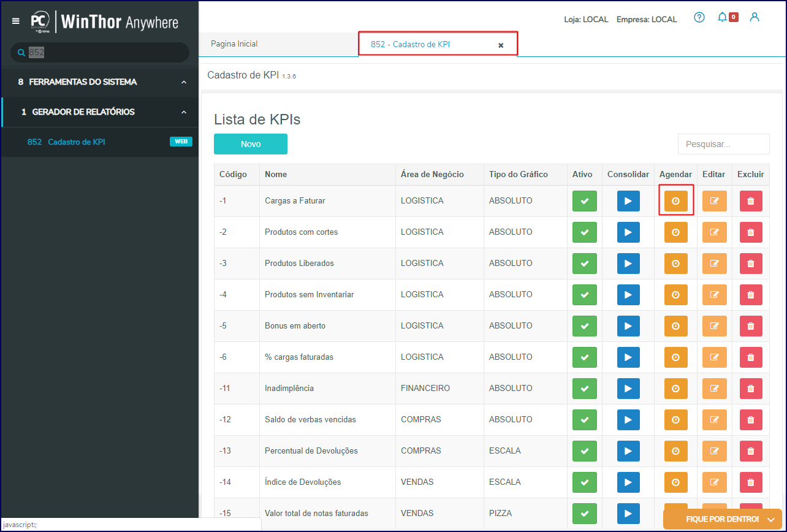The width and height of the screenshot is (787, 532).
Task: Schedule the Percentual de Devoluções KPI
Action: pyautogui.click(x=676, y=451)
